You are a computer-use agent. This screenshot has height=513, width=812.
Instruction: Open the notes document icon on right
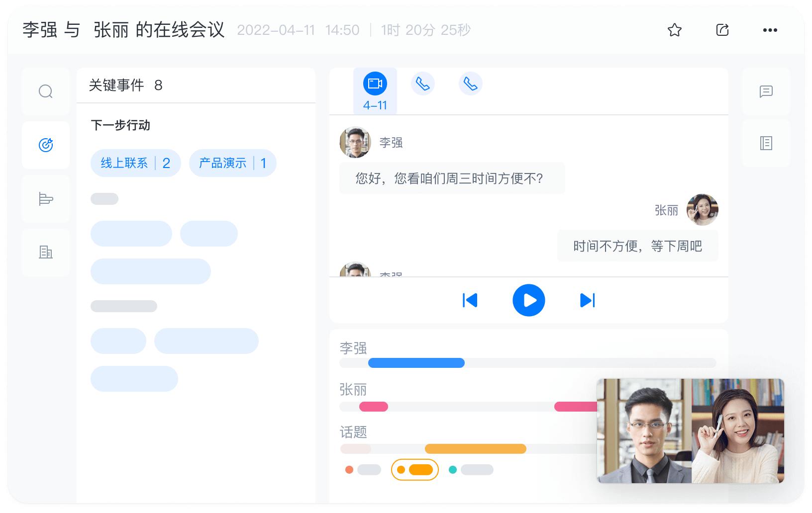click(766, 143)
